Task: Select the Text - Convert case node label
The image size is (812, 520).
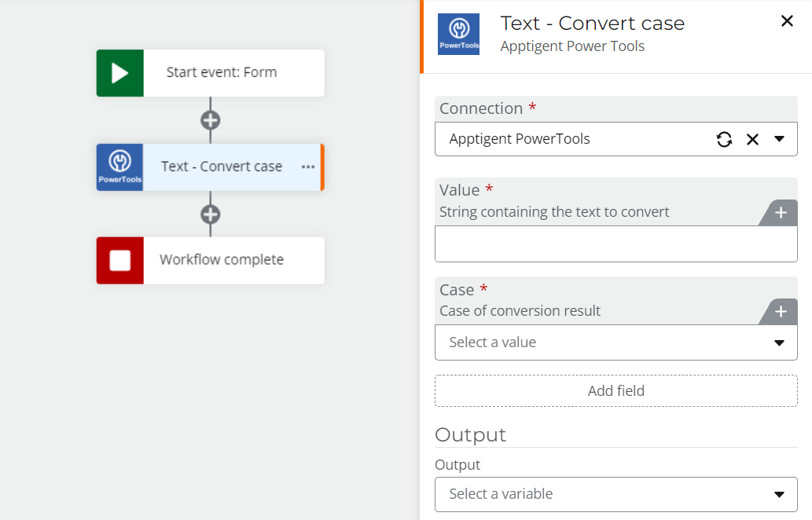Action: click(x=220, y=167)
